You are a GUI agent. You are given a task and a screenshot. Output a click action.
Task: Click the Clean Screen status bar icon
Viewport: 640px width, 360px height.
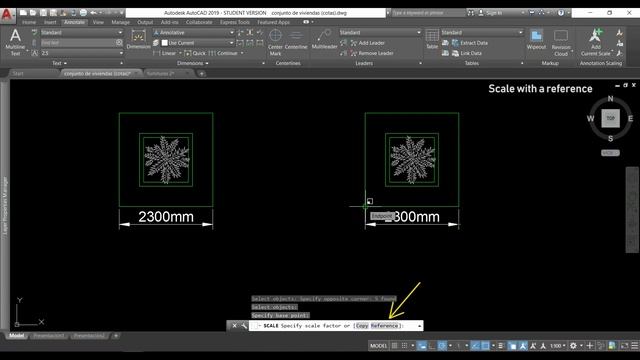pyautogui.click(x=624, y=345)
